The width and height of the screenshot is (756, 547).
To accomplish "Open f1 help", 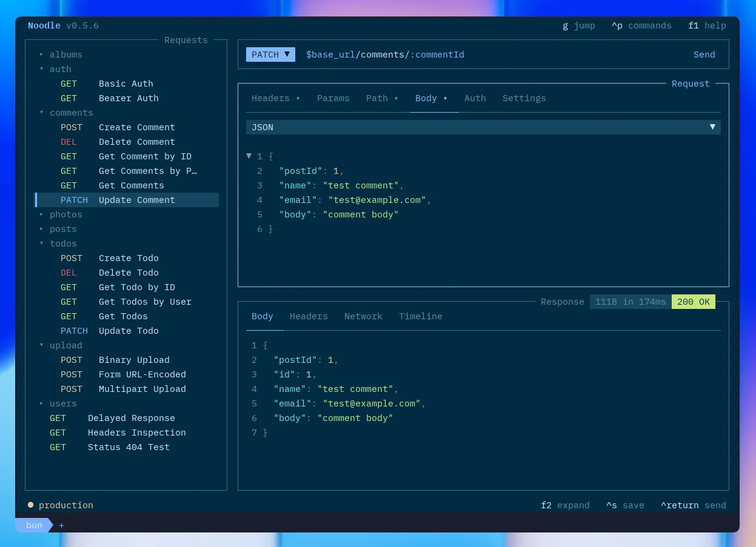I will 707,25.
